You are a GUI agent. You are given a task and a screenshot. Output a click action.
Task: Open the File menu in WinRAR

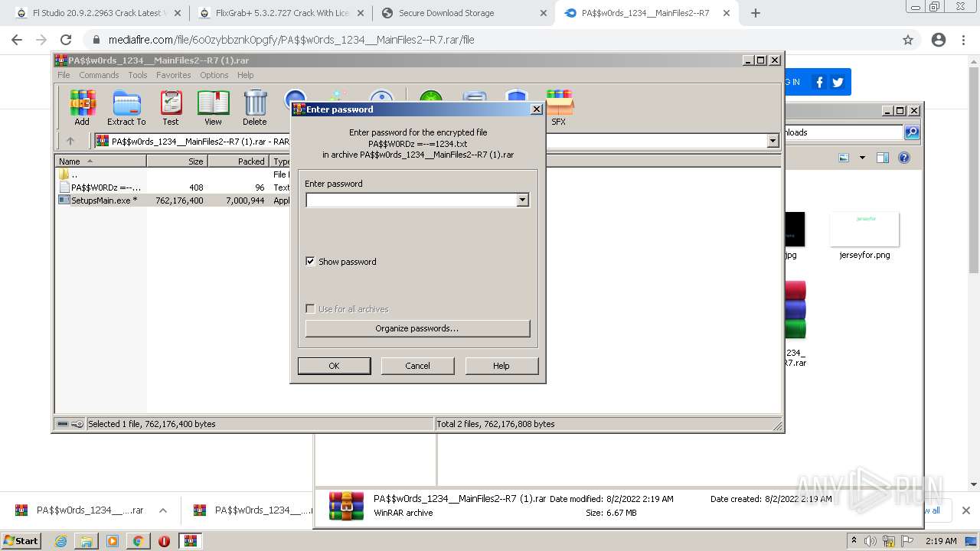point(64,75)
